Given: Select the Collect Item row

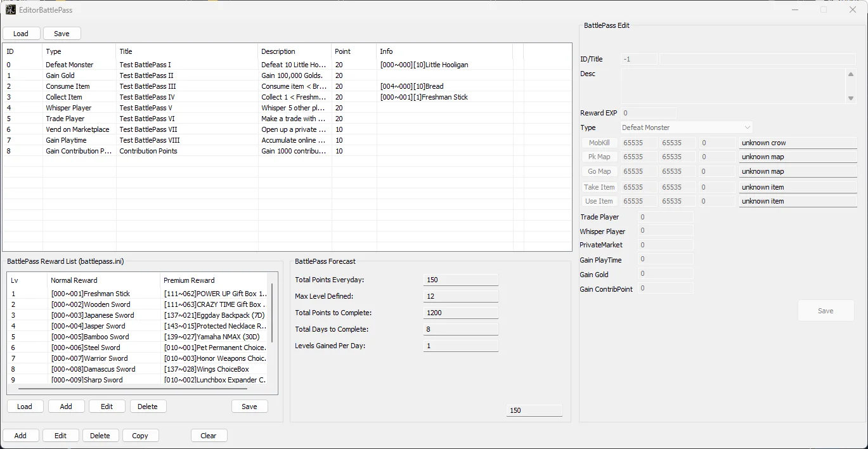Looking at the screenshot, I should 287,97.
